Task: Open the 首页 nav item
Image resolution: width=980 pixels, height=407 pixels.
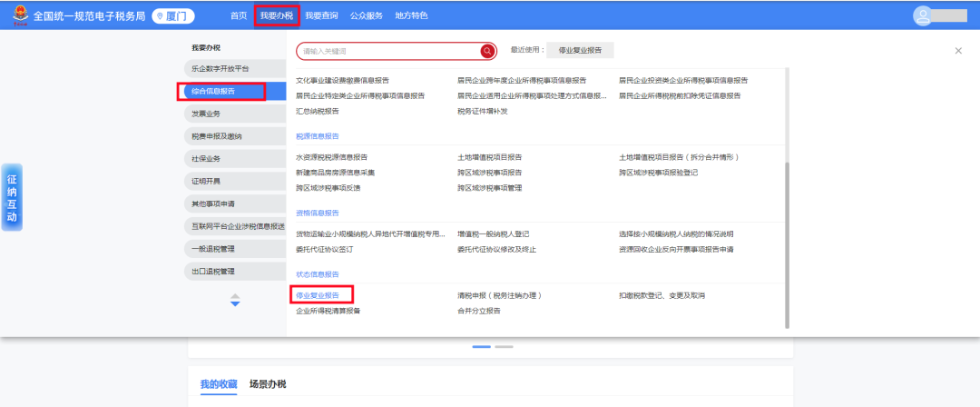Action: 239,15
